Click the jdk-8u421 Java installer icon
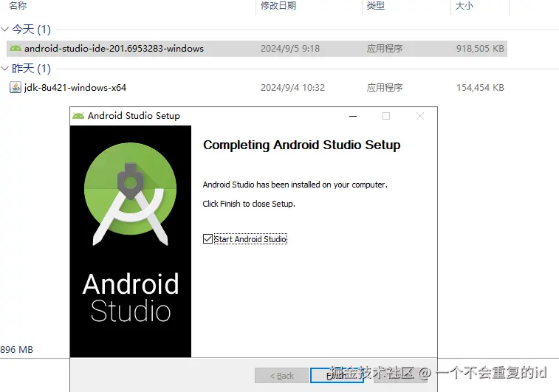The width and height of the screenshot is (559, 392). [x=16, y=87]
